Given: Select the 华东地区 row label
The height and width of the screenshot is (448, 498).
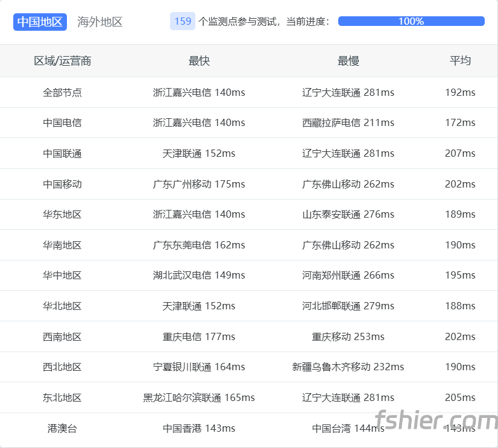Looking at the screenshot, I should click(x=62, y=214).
